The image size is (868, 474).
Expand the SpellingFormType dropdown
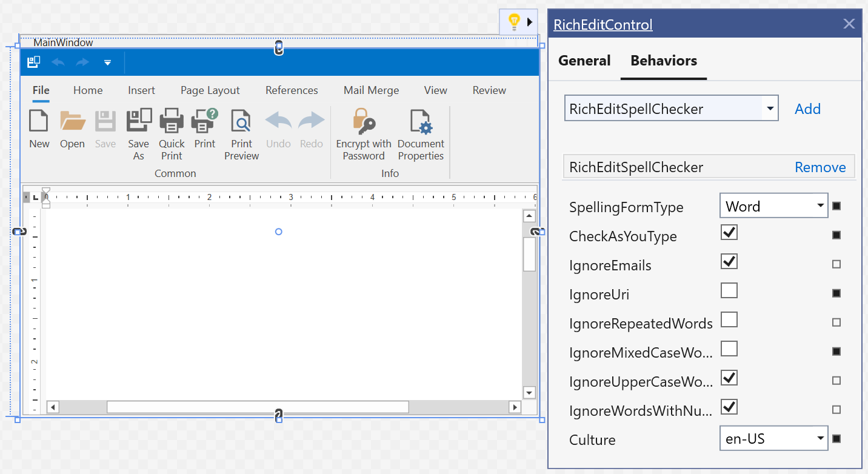[x=820, y=206]
